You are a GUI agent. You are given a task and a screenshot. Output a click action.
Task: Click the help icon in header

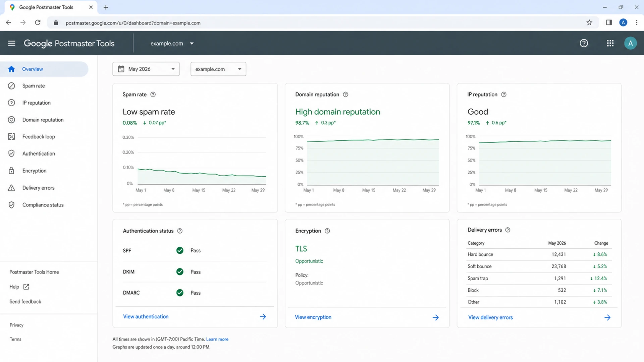pos(584,43)
